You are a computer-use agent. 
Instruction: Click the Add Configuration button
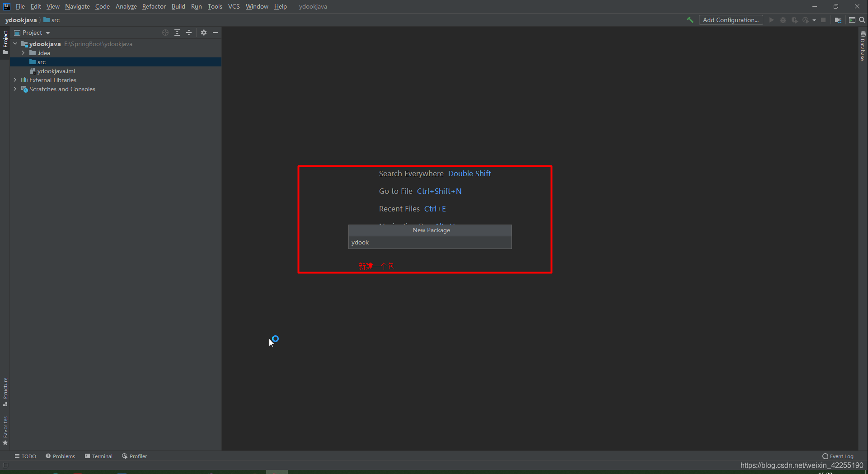(731, 20)
